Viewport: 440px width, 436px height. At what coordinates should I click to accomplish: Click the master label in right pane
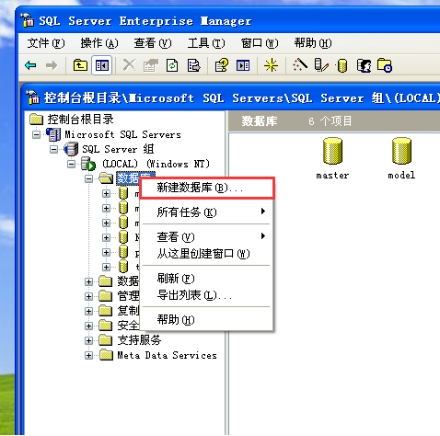click(333, 175)
